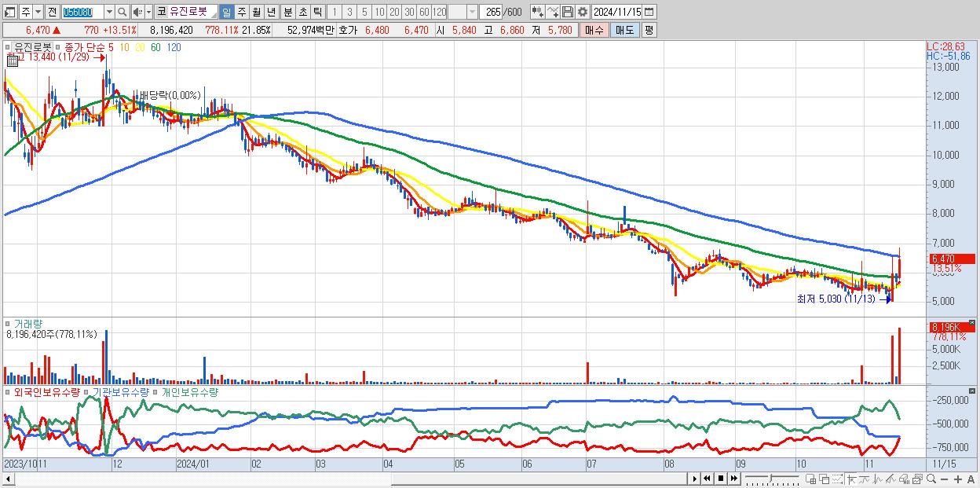
Task: Select the 10 interval button
Action: [379, 13]
